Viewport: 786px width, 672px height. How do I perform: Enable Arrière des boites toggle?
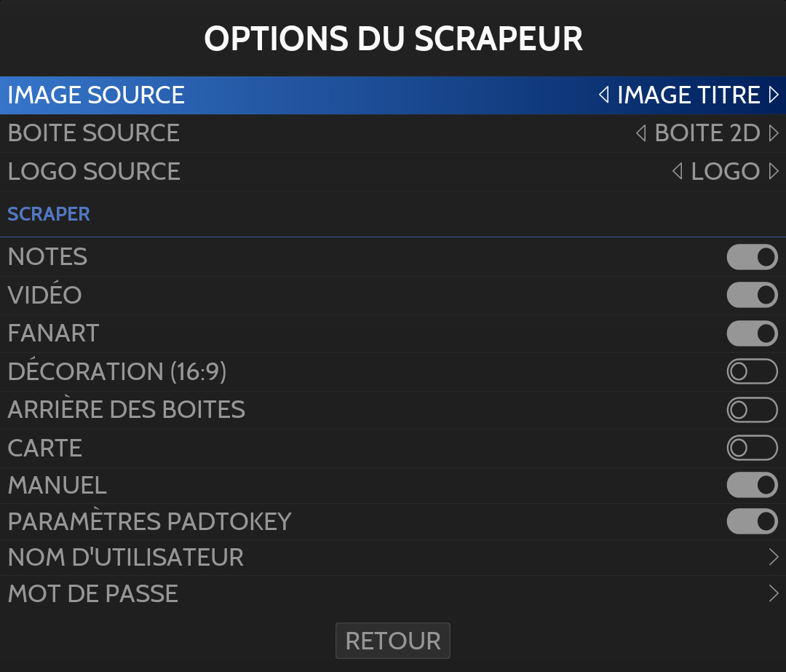pyautogui.click(x=752, y=410)
